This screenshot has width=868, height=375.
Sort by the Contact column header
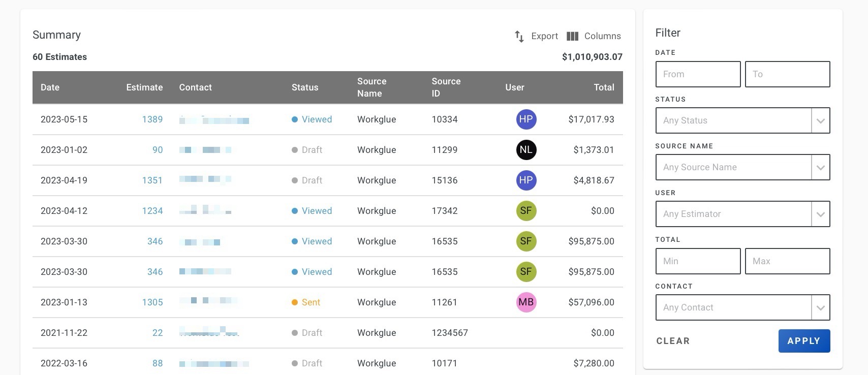pos(195,87)
